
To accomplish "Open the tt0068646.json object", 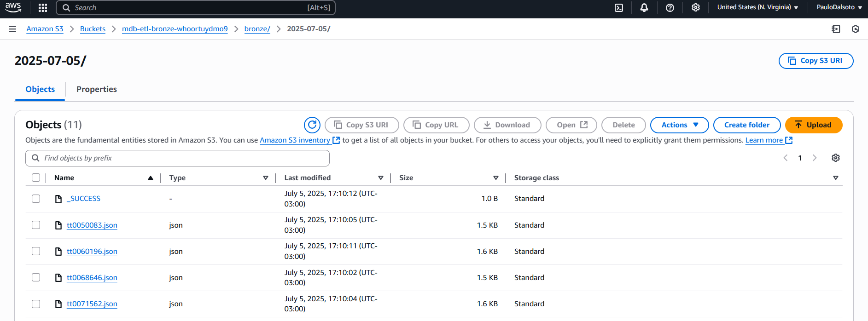I will point(92,277).
